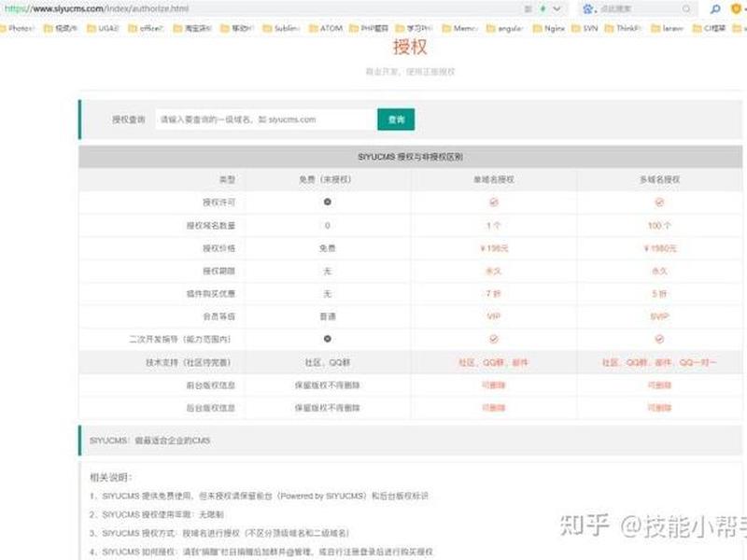Open the PHP框架 bookmark folder

point(369,29)
